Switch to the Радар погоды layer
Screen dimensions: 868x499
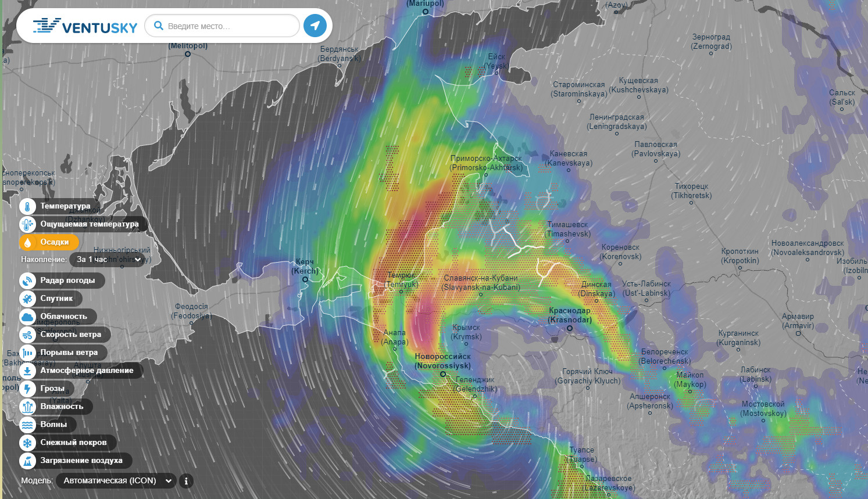pyautogui.click(x=67, y=281)
